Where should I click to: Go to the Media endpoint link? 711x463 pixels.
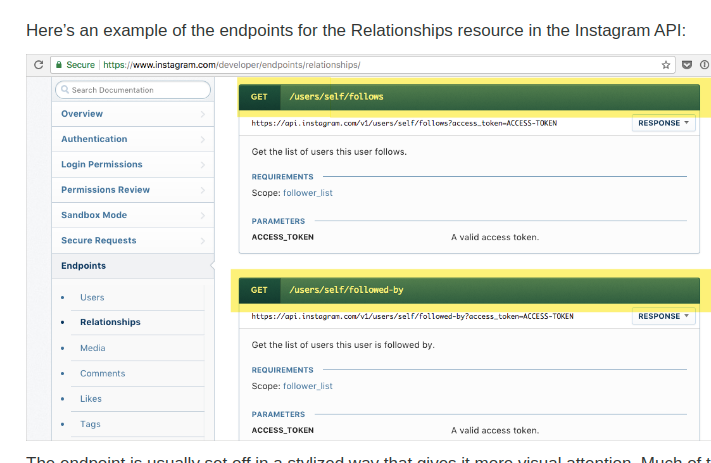(93, 348)
